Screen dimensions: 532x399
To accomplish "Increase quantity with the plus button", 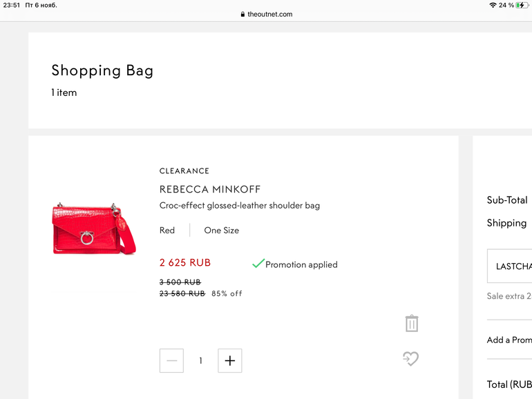I will [230, 360].
